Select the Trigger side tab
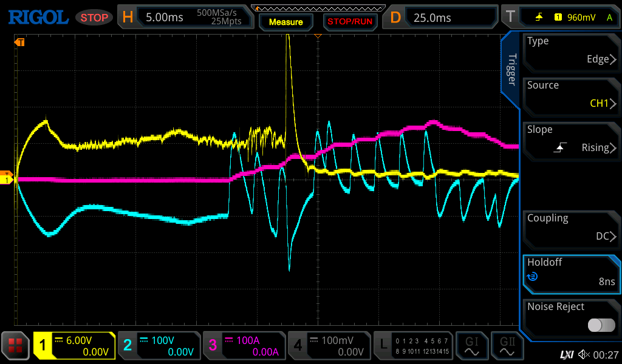 point(511,70)
